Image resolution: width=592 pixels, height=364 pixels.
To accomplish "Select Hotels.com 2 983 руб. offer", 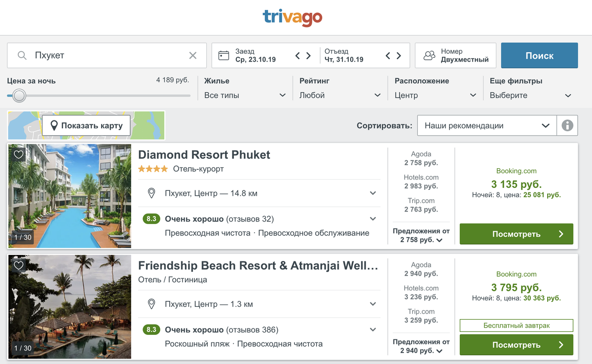I will 421,182.
